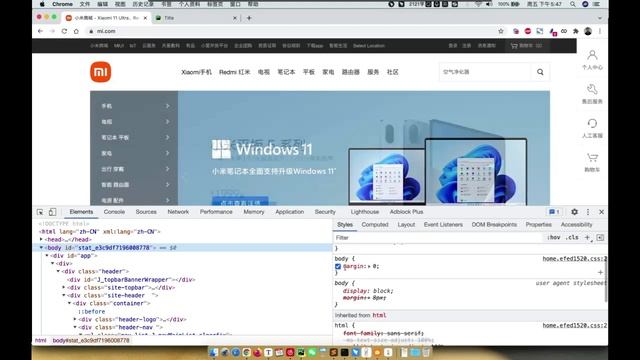Image resolution: width=640 pixels, height=360 pixels.
Task: Click the new style rule plus icon beside .cls
Action: point(587,238)
